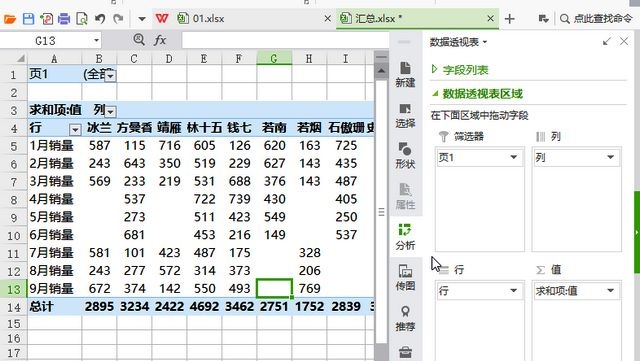
Task: Click the Undo arrow icon
Action: pyautogui.click(x=100, y=19)
